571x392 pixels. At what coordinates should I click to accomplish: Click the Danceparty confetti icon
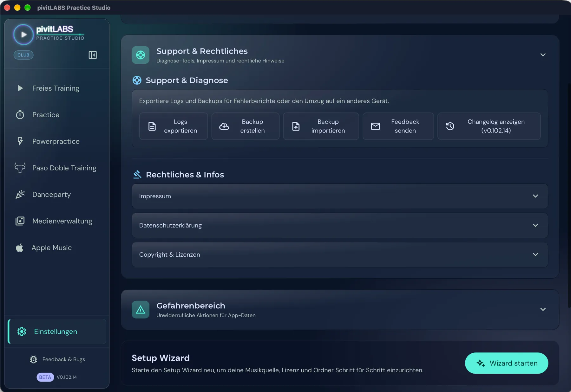20,194
